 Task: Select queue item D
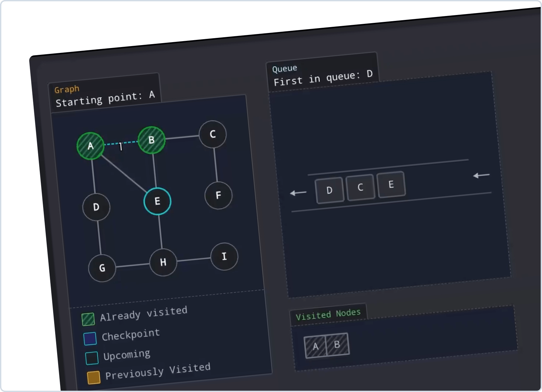click(x=329, y=190)
